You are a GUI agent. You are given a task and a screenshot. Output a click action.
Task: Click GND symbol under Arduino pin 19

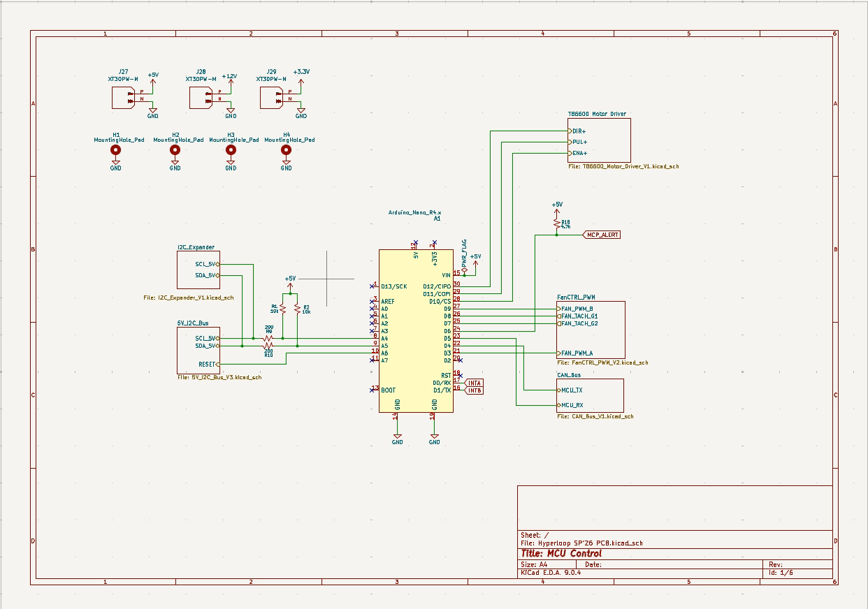tap(434, 439)
